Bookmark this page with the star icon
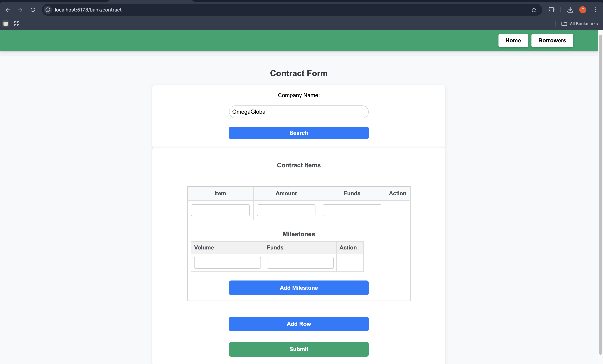 click(x=534, y=10)
